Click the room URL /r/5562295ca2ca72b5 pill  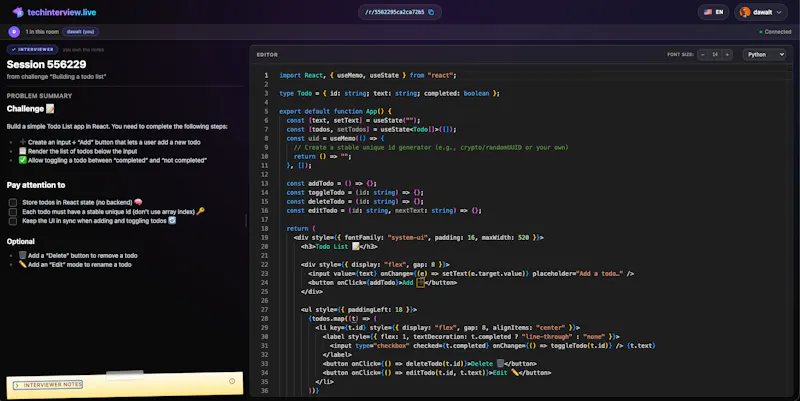pyautogui.click(x=400, y=12)
